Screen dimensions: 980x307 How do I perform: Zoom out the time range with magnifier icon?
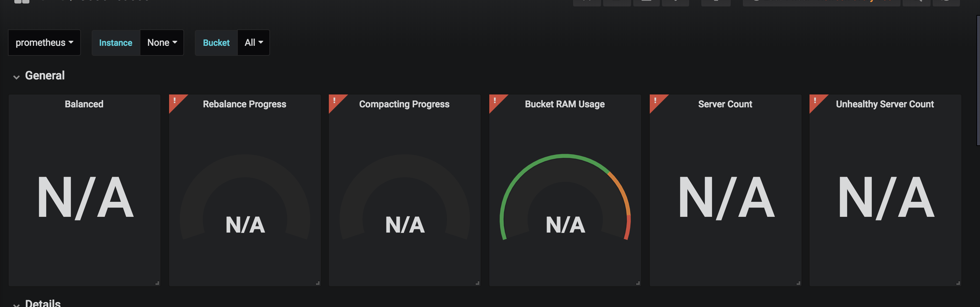click(x=918, y=2)
